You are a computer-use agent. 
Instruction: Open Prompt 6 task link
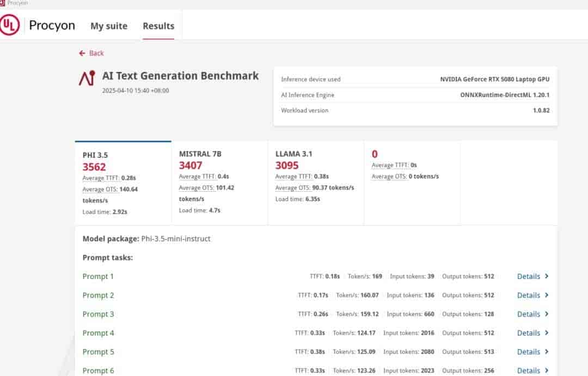pyautogui.click(x=98, y=371)
